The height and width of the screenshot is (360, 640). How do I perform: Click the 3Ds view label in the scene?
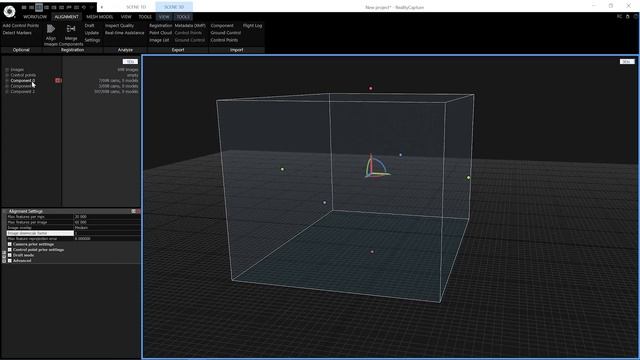627,62
